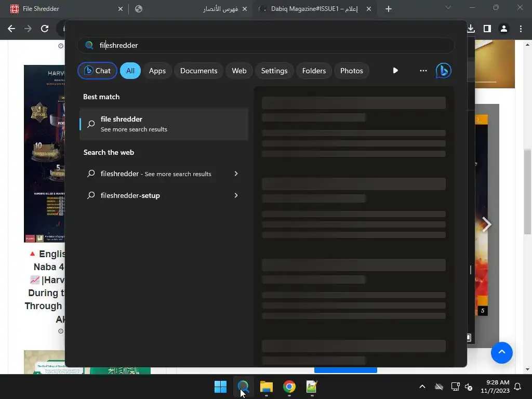
Task: Go back in the browser
Action: pos(11,29)
